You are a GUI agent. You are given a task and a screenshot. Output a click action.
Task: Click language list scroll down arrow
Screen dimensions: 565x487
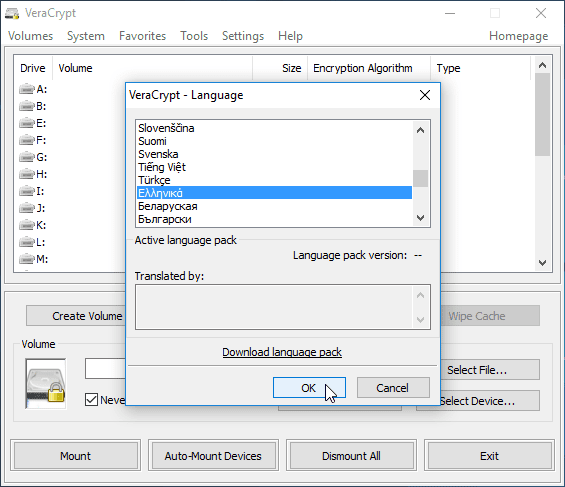(x=420, y=218)
